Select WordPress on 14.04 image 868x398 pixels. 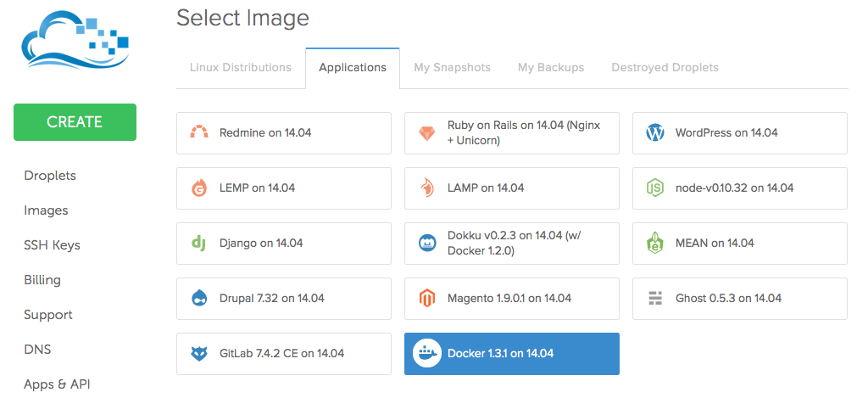point(740,133)
